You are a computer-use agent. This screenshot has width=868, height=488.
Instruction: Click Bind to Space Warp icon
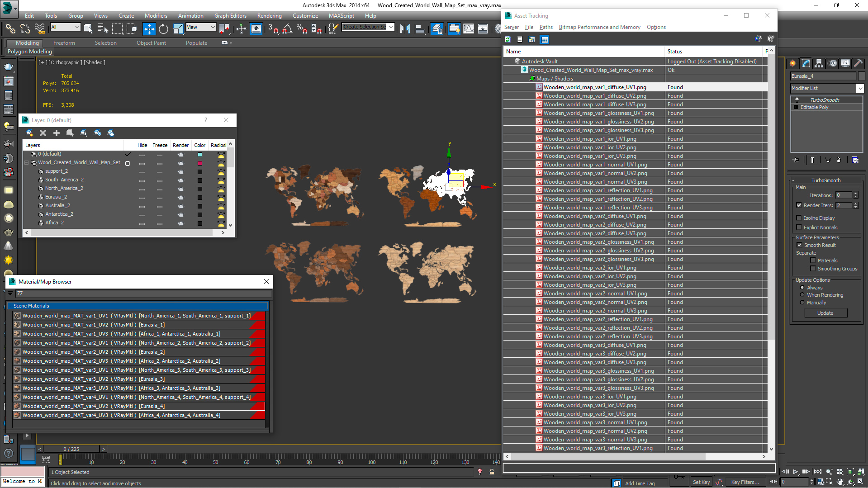[x=40, y=29]
